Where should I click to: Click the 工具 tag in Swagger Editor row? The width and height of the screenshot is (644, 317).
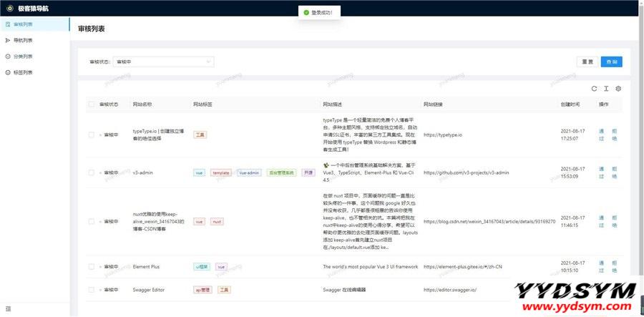point(224,290)
